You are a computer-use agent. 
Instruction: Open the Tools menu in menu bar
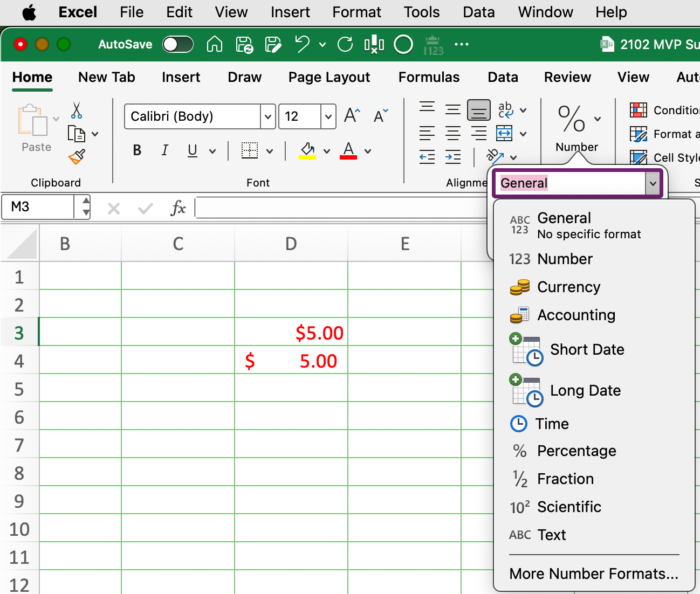422,12
